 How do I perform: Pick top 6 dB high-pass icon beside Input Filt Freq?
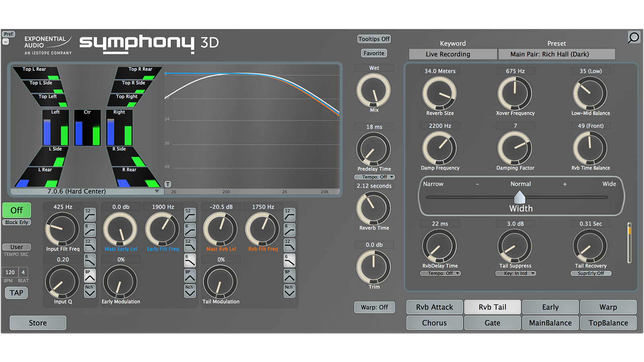(x=90, y=230)
